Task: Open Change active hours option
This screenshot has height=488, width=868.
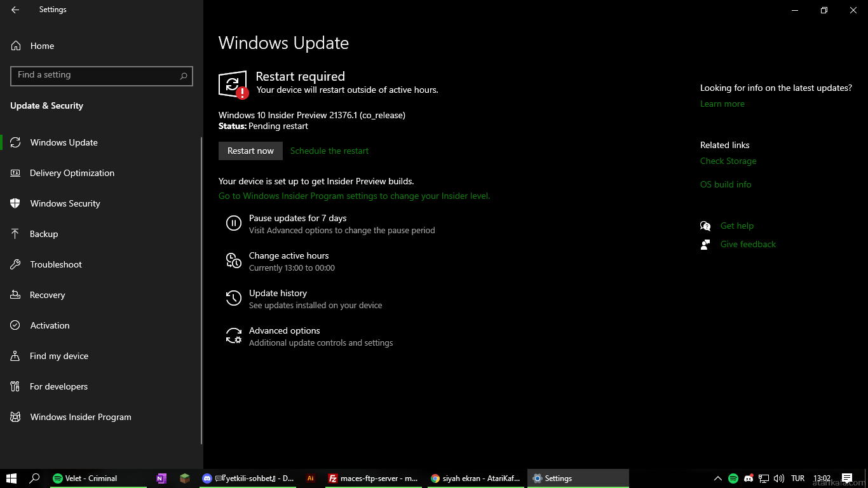Action: [x=288, y=255]
